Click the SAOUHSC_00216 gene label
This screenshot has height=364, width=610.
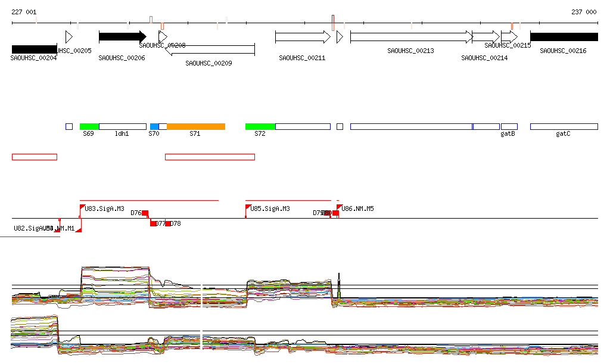tap(563, 51)
